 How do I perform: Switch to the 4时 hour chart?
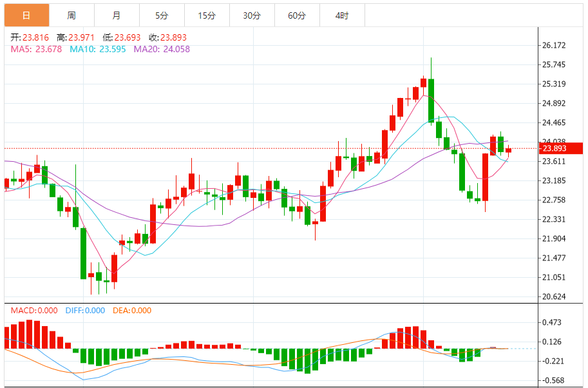coord(342,15)
